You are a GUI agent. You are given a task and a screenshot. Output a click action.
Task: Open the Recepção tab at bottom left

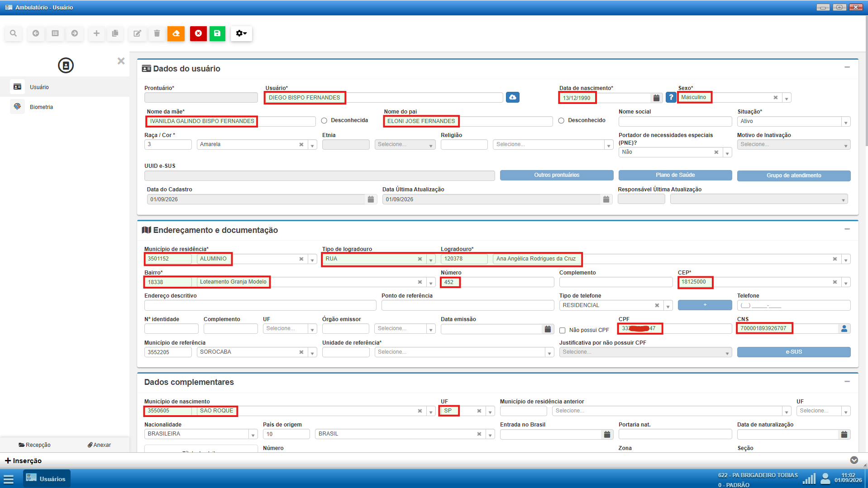34,445
